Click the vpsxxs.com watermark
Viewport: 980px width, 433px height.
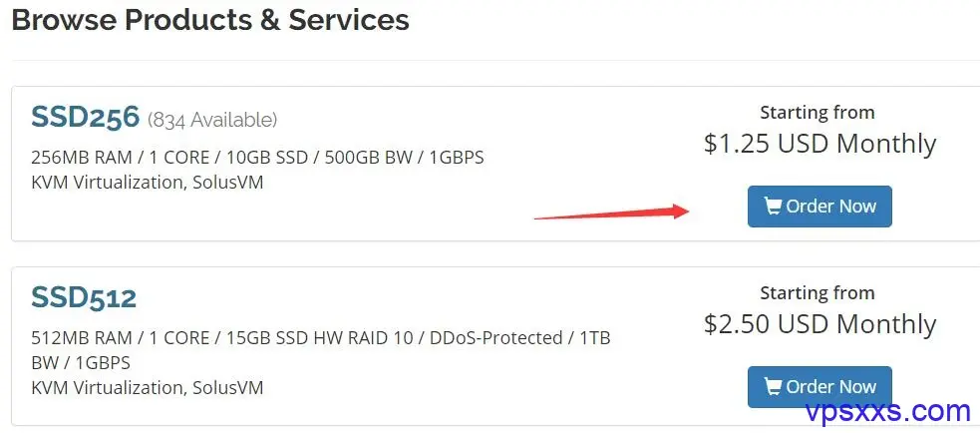point(887,412)
